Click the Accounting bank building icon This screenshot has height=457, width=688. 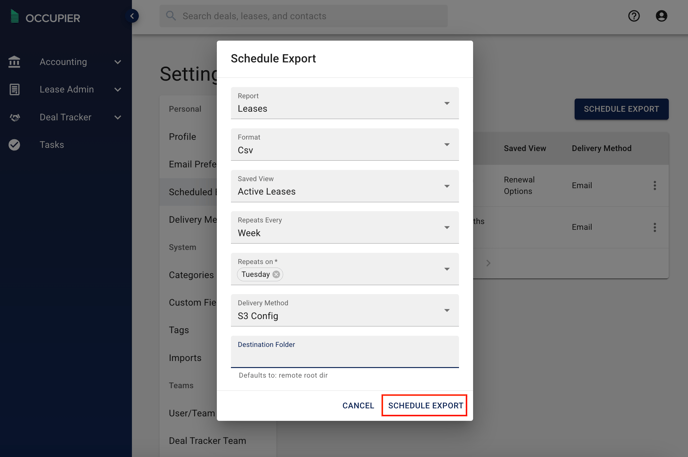[14, 62]
